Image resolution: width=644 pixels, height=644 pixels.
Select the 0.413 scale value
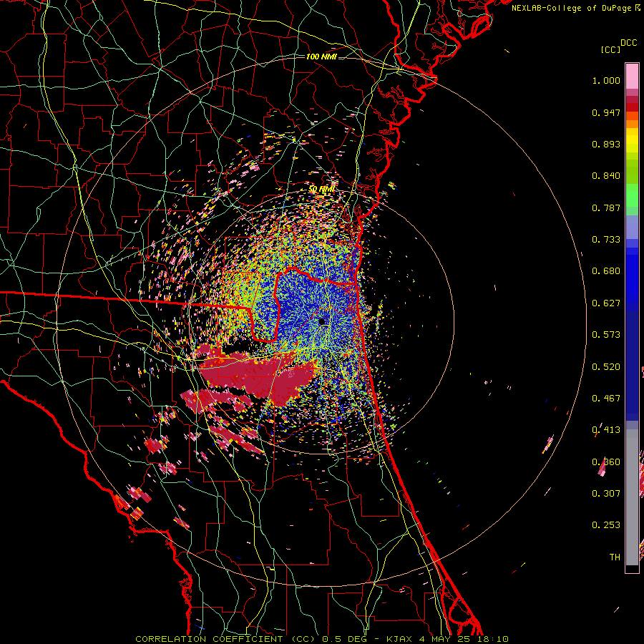606,430
